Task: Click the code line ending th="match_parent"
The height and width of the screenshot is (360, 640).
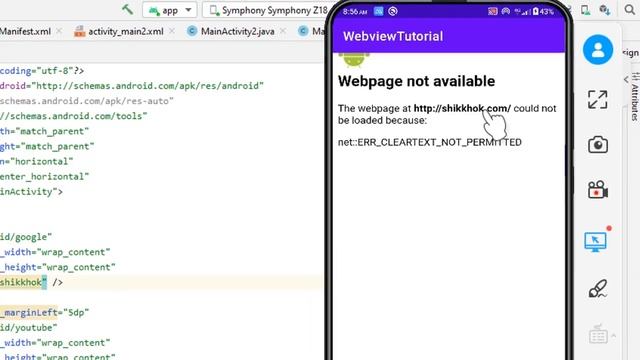Action: pyautogui.click(x=44, y=131)
